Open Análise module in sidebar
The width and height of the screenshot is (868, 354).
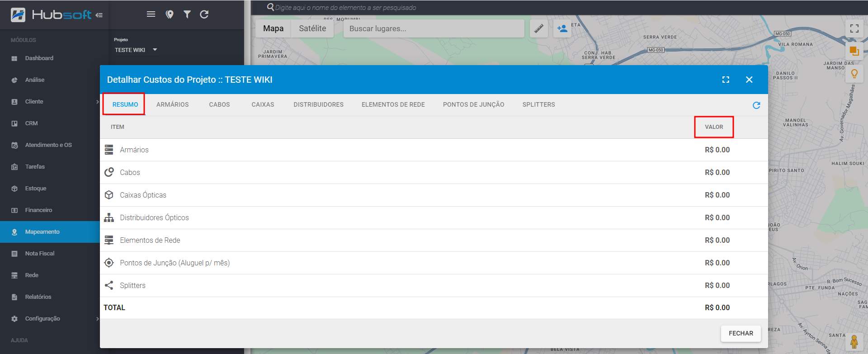pyautogui.click(x=50, y=80)
